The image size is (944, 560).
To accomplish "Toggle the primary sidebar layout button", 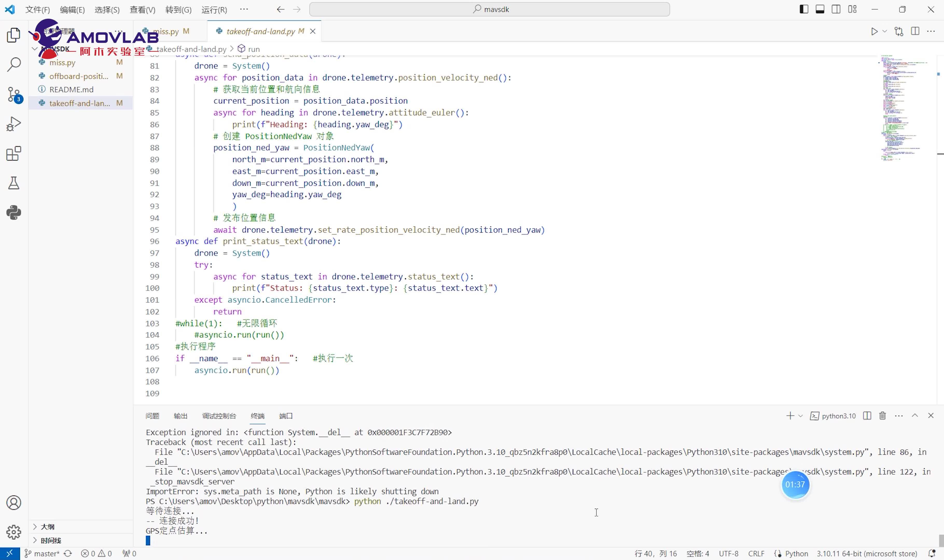I will [x=804, y=9].
